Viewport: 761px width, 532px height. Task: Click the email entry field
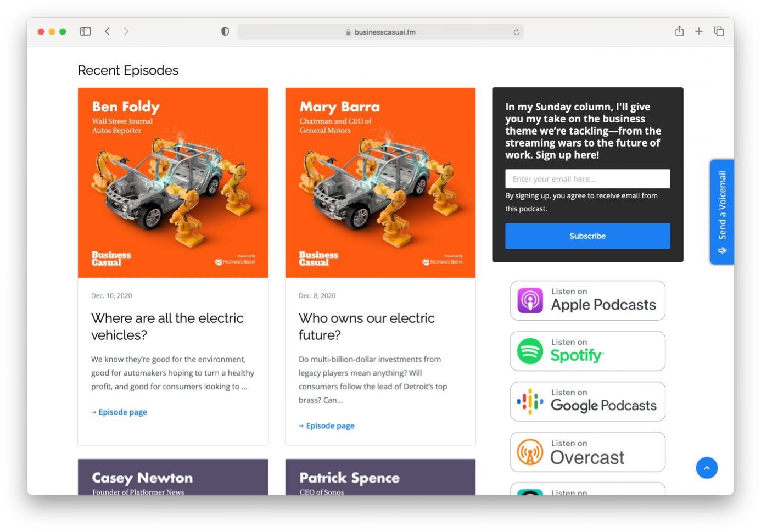click(x=587, y=179)
